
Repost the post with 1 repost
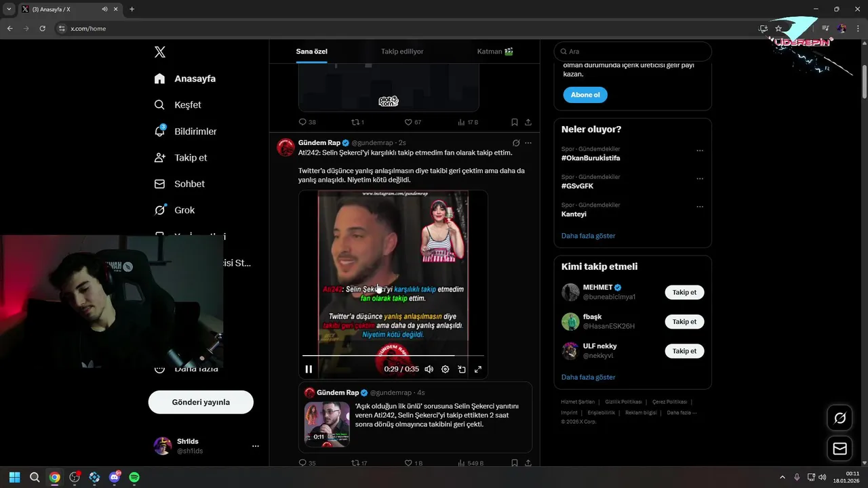(357, 122)
